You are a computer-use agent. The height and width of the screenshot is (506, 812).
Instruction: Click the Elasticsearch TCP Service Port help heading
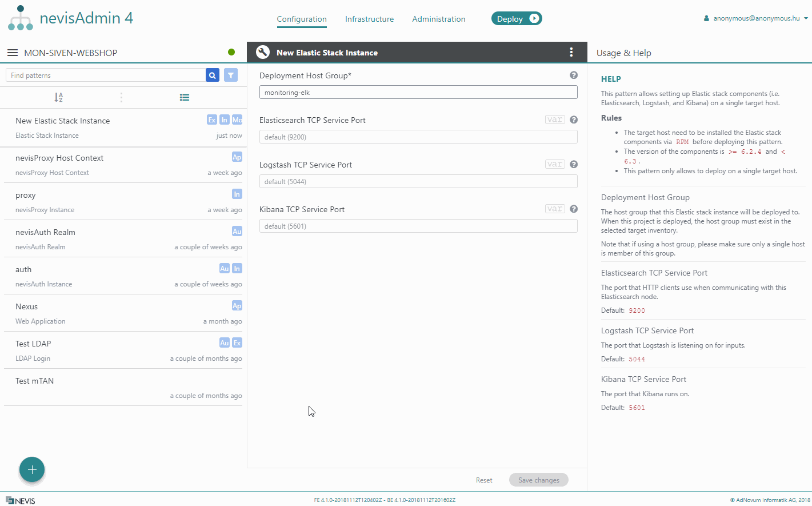pos(654,273)
